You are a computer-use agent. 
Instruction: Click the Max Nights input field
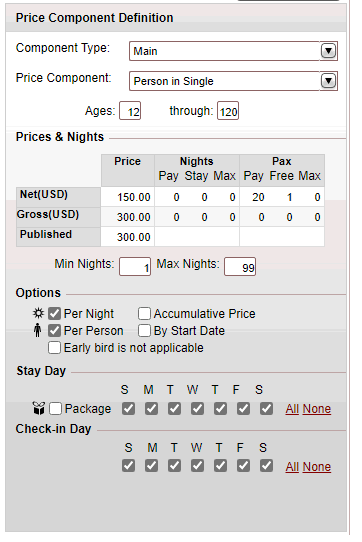coord(240,267)
